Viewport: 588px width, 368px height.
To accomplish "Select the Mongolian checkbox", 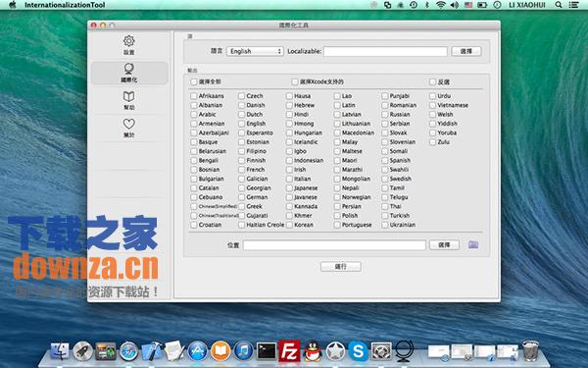I will coord(337,179).
